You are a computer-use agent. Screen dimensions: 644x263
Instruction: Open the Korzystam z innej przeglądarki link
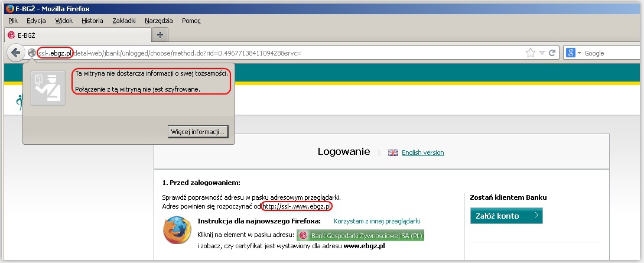(x=376, y=221)
